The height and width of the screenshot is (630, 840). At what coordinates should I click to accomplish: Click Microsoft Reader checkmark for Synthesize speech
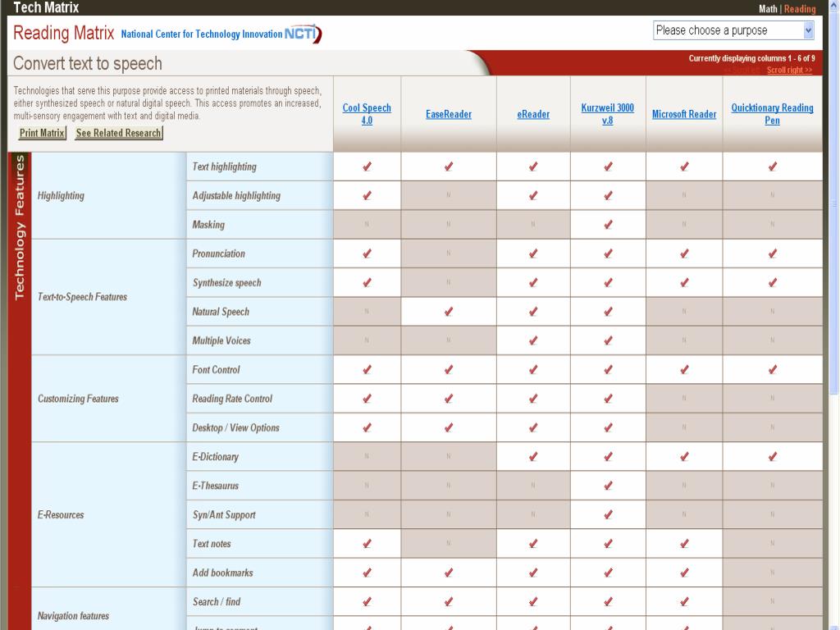pyautogui.click(x=685, y=283)
